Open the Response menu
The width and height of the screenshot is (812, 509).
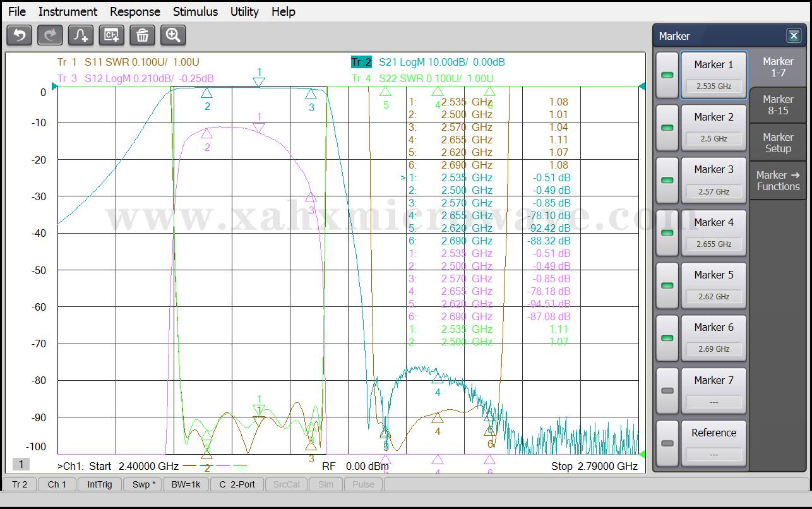coord(135,11)
